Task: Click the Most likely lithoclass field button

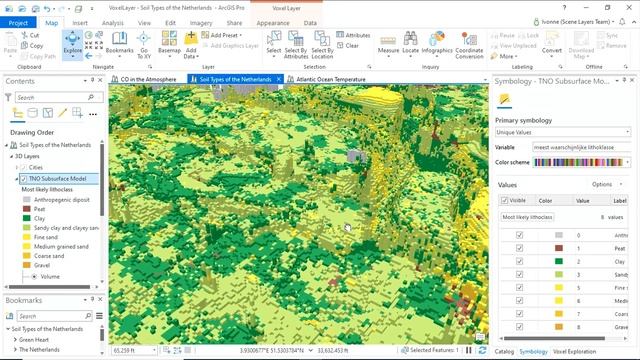Action: (x=527, y=217)
